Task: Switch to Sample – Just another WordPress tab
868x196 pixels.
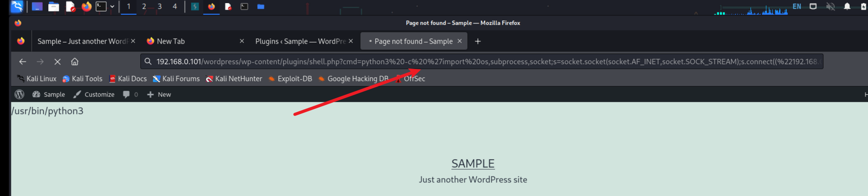Action: 83,41
